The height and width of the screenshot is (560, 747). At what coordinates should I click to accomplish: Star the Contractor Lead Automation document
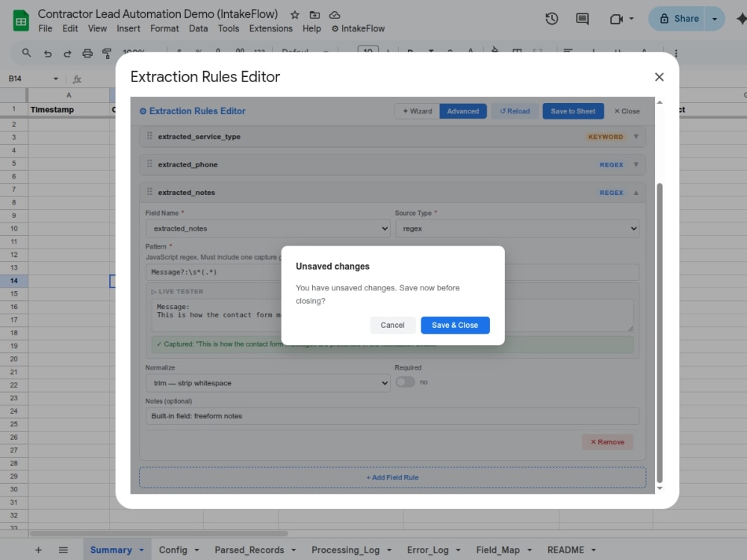(295, 15)
